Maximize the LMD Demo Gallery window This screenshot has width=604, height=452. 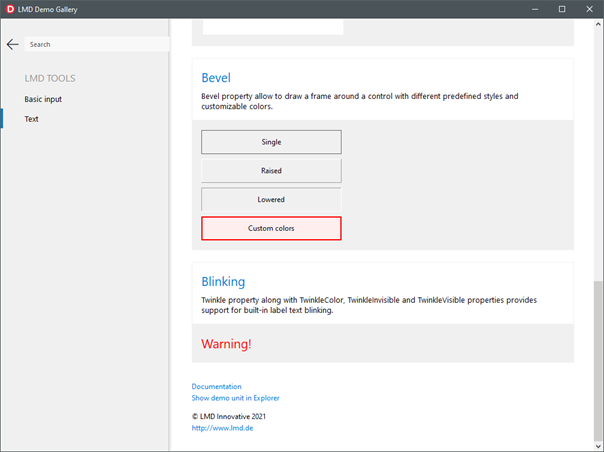[x=561, y=9]
